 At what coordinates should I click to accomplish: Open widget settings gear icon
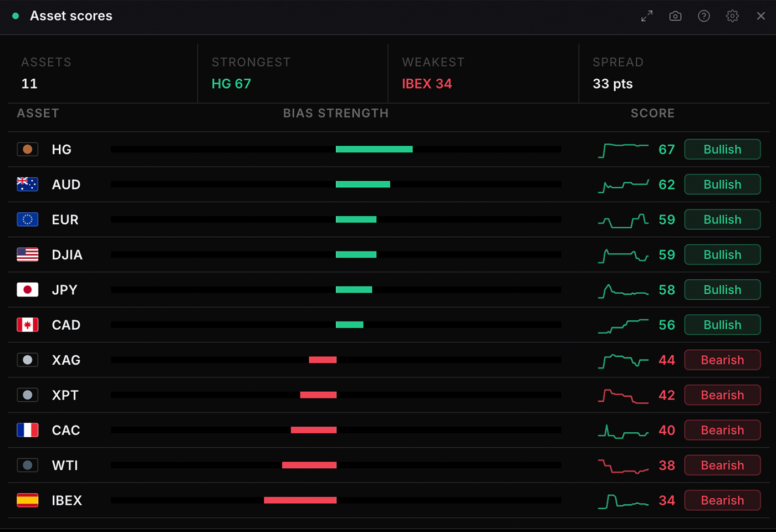point(732,16)
